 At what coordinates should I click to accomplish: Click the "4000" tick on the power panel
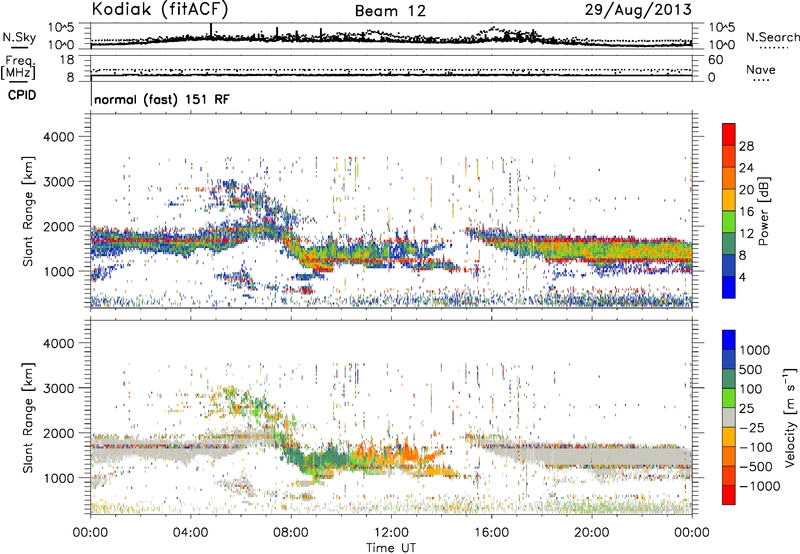pyautogui.click(x=59, y=137)
